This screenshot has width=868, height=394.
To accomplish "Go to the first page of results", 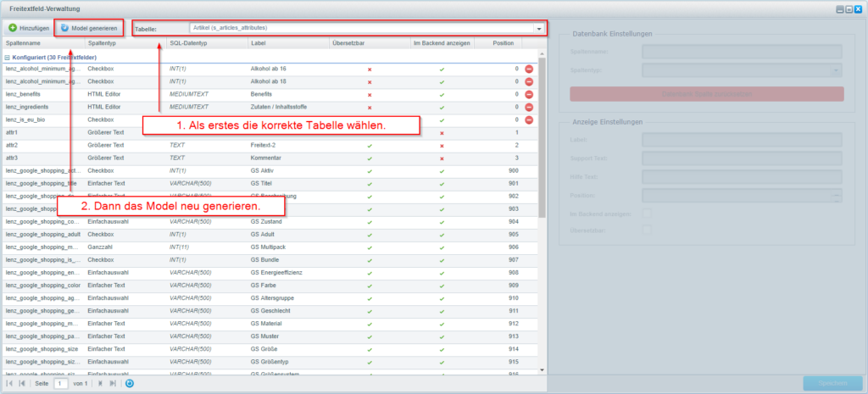I will tap(10, 384).
